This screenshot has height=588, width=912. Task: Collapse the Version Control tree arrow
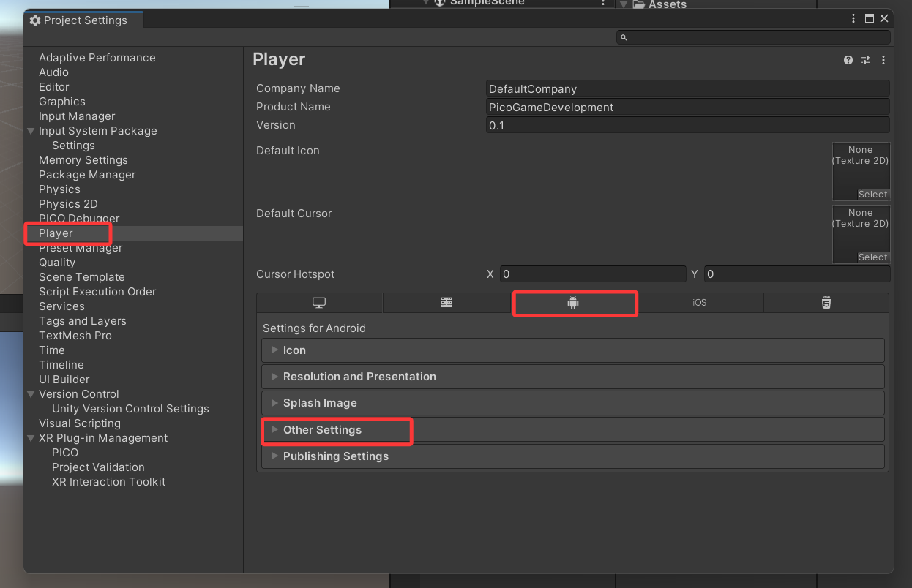[31, 394]
